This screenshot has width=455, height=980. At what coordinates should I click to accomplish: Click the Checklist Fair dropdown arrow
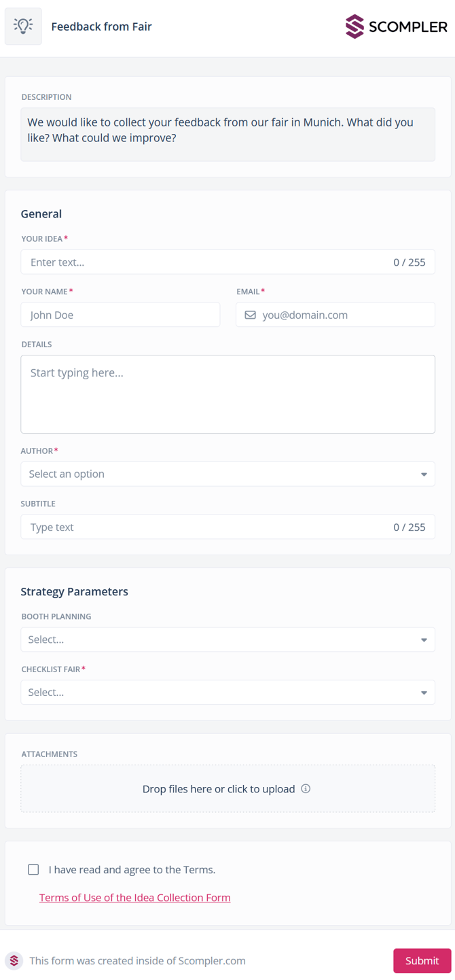[x=424, y=693]
